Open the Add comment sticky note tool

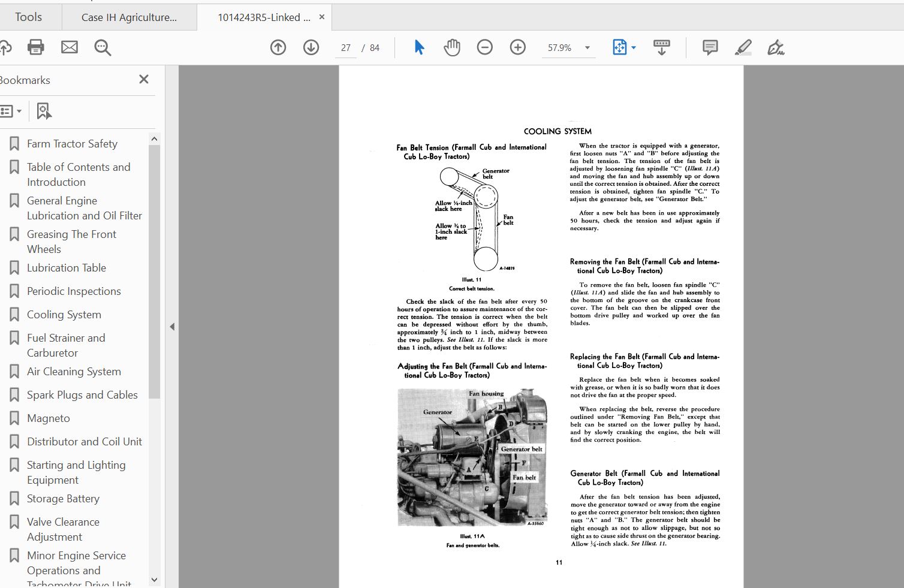(710, 47)
